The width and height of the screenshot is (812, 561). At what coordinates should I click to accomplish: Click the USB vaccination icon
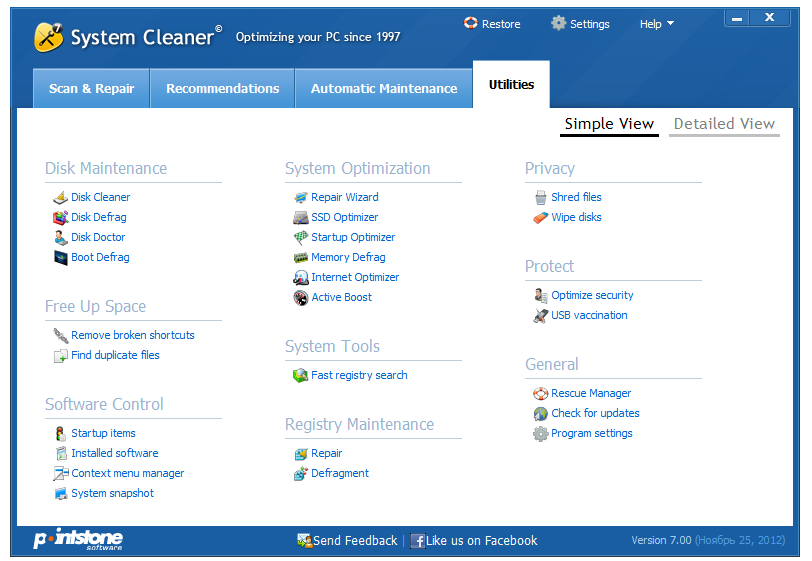541,315
